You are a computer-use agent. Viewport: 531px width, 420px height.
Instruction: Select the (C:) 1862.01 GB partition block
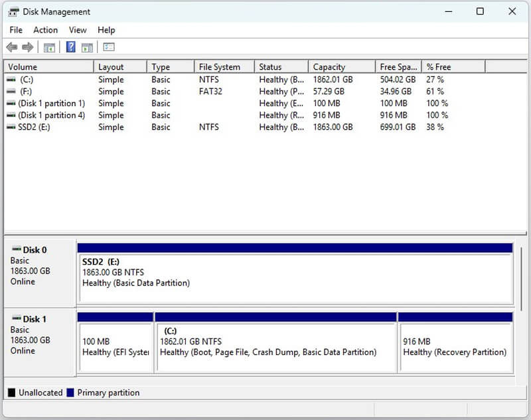pyautogui.click(x=275, y=342)
